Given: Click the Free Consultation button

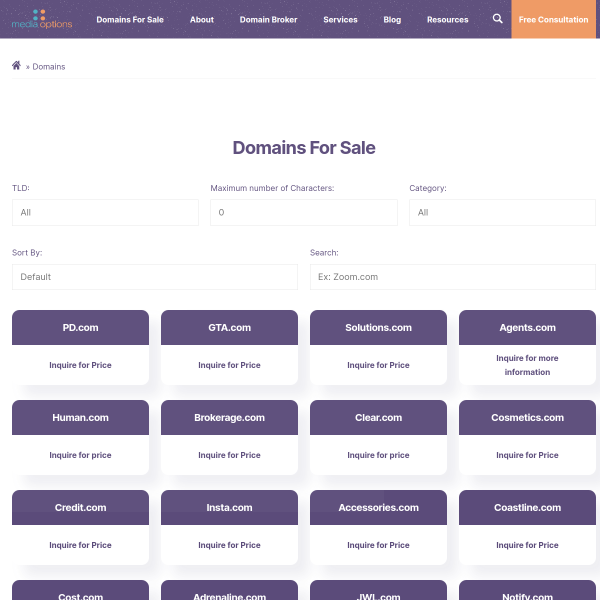Looking at the screenshot, I should (553, 19).
